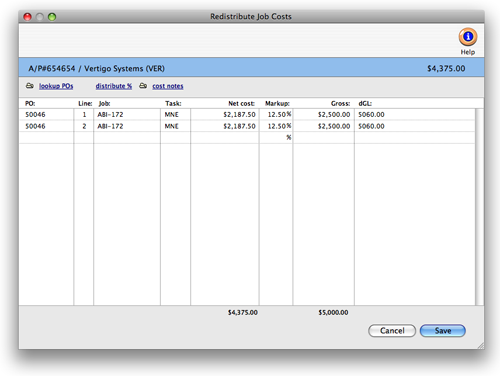Click the binoculars icon beside lookup POs
The height and width of the screenshot is (376, 500).
30,86
